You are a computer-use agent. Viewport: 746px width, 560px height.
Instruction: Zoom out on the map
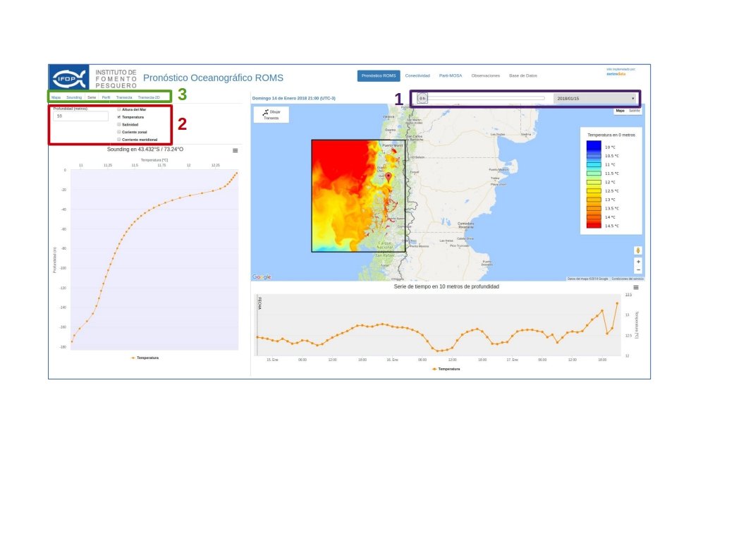638,270
